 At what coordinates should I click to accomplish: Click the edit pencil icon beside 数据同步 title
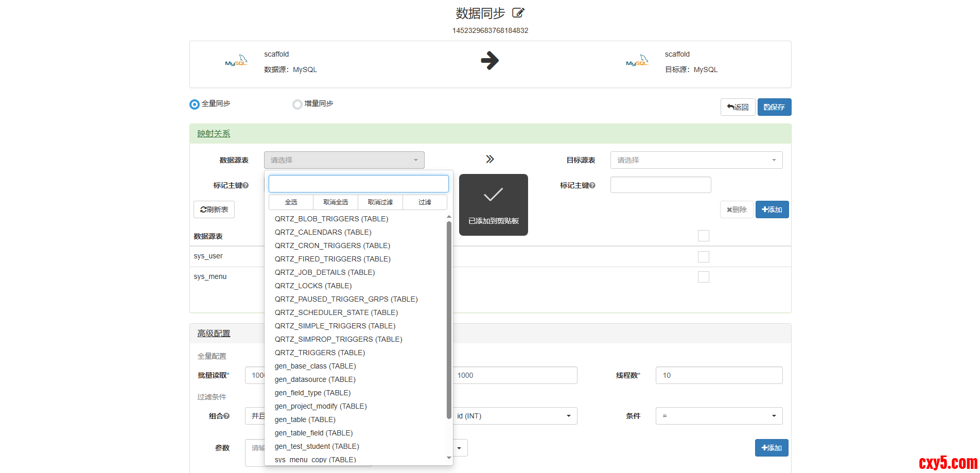click(x=518, y=13)
